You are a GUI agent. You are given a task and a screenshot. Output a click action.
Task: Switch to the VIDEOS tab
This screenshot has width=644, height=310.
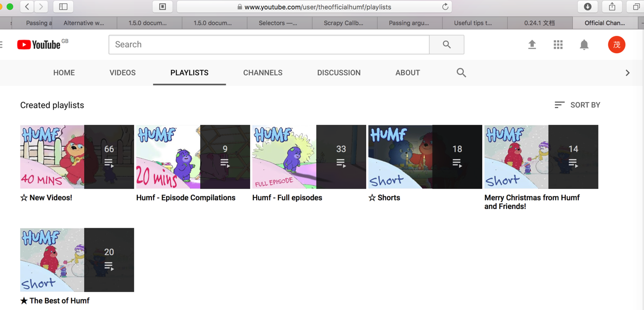coord(123,73)
